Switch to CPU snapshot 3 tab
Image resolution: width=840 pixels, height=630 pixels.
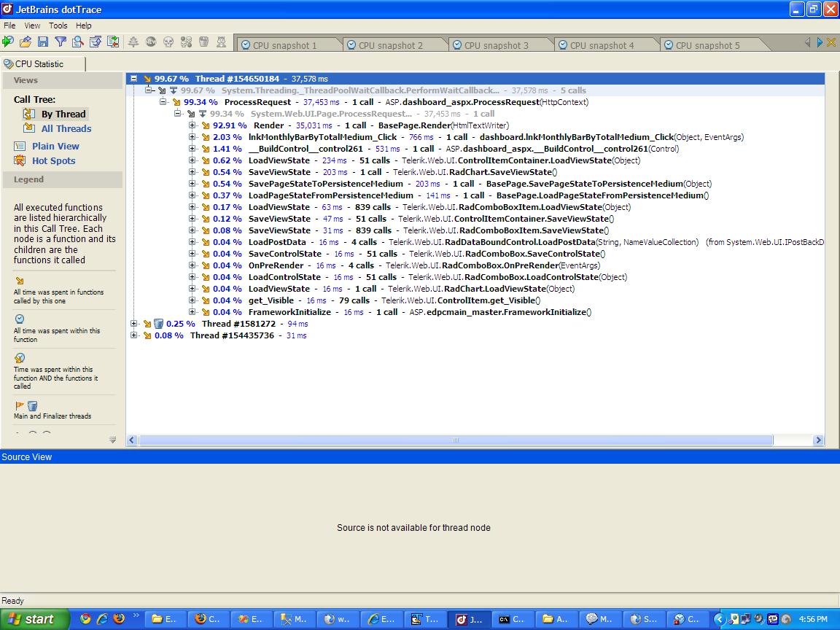click(x=496, y=45)
